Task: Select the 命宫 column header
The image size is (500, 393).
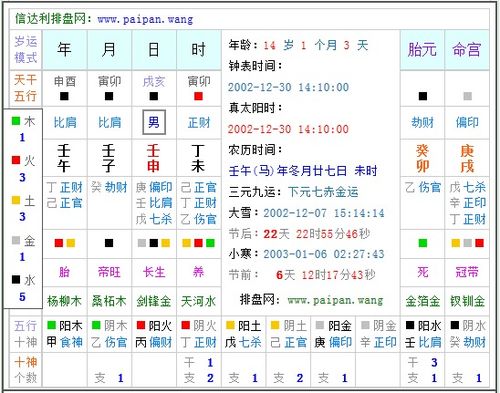Action: [x=467, y=50]
